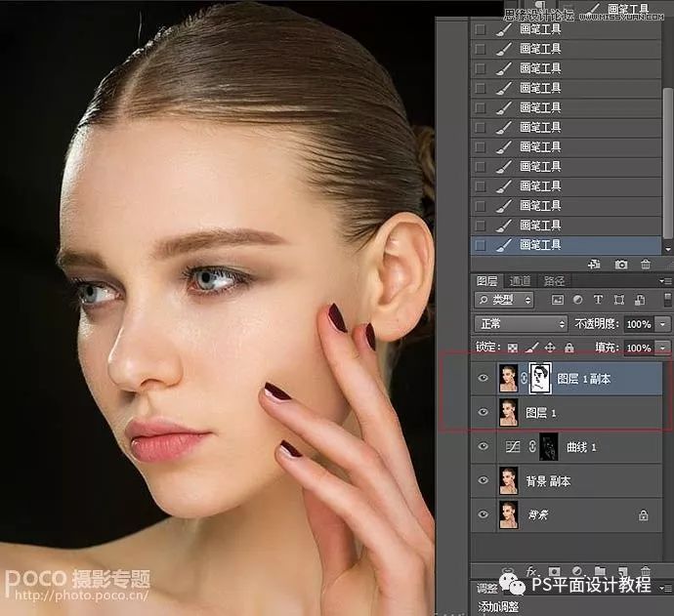674x616 pixels.
Task: Hide the 图层 1 副本 layer
Action: pos(483,379)
